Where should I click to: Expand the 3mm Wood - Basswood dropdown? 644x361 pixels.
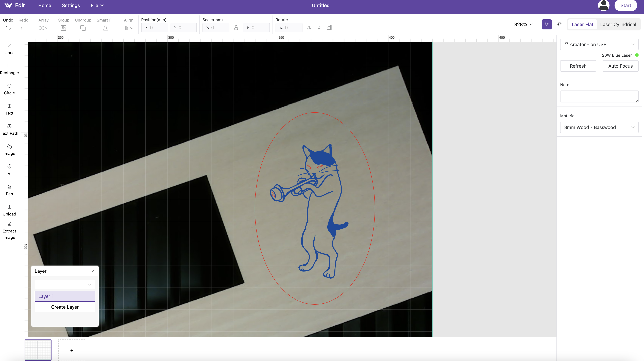599,127
